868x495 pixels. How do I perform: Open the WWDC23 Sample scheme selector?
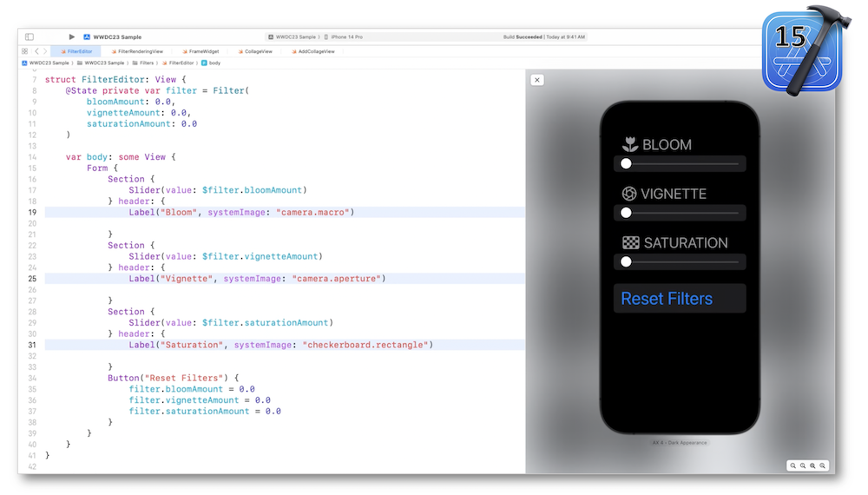(x=293, y=37)
